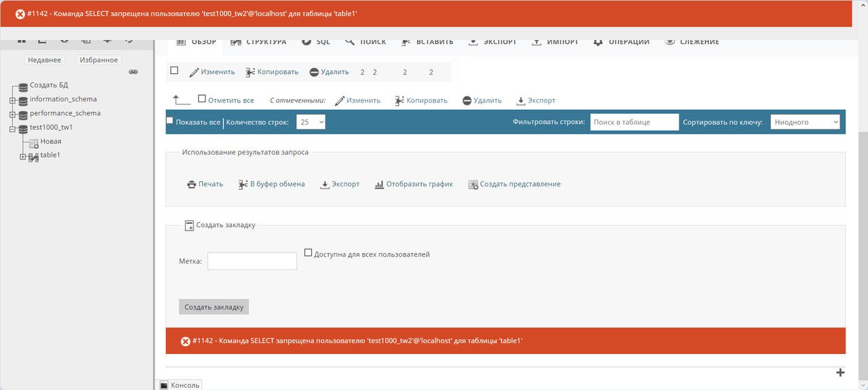Click Копировать icon for checked rows
868x390 pixels.
point(399,100)
